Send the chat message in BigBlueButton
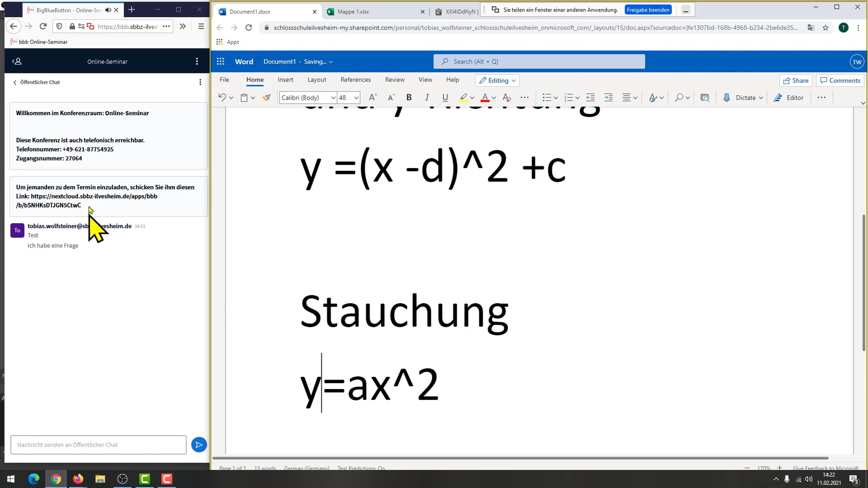Image resolution: width=868 pixels, height=488 pixels. [199, 445]
